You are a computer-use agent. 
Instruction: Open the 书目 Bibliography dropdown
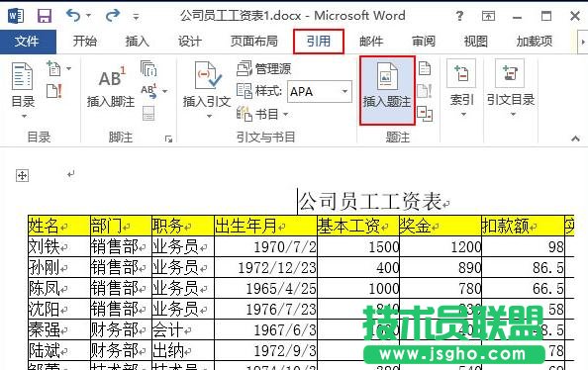(262, 114)
